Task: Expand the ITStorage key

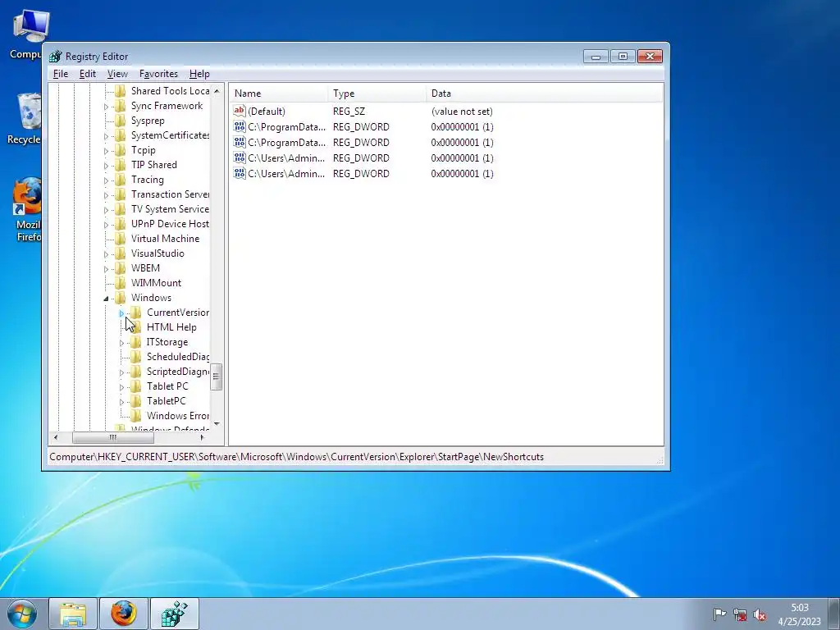Action: pyautogui.click(x=121, y=343)
